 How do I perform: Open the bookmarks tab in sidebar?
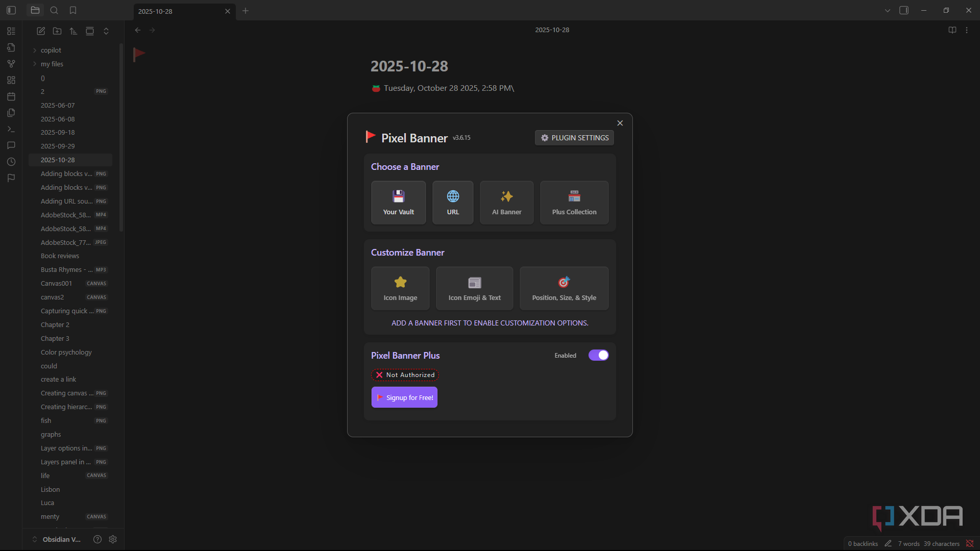[x=73, y=10]
